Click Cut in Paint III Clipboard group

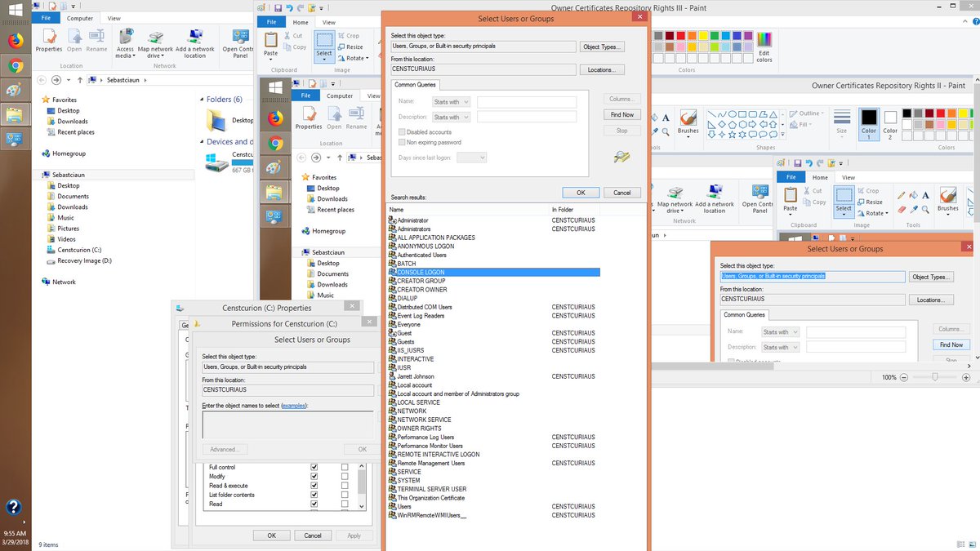coord(293,36)
